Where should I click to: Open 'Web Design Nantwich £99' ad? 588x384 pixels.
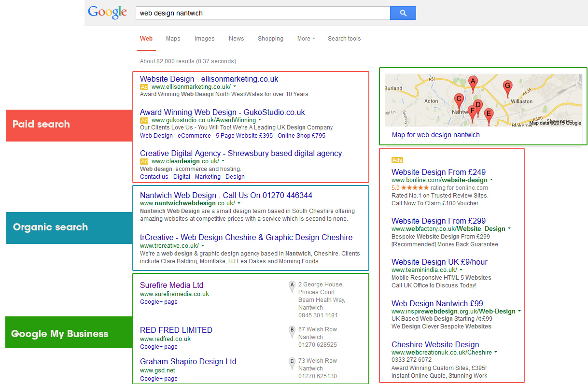coord(437,303)
